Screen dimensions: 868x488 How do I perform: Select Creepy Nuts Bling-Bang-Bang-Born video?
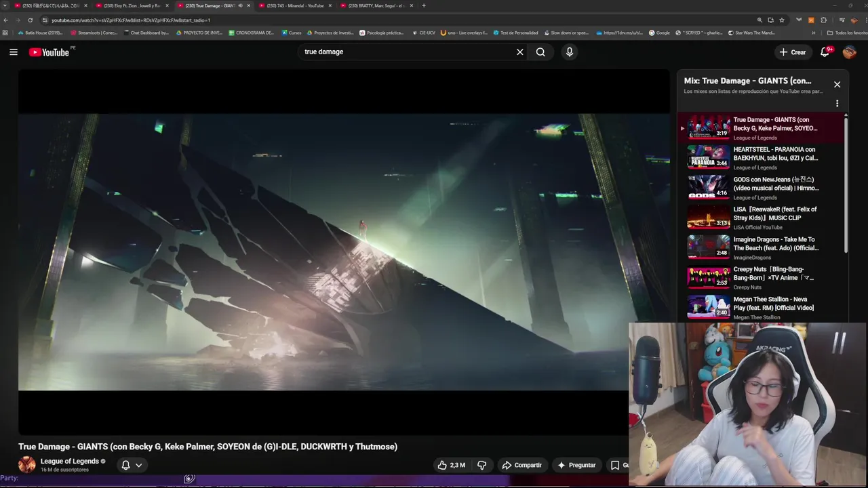pyautogui.click(x=762, y=277)
